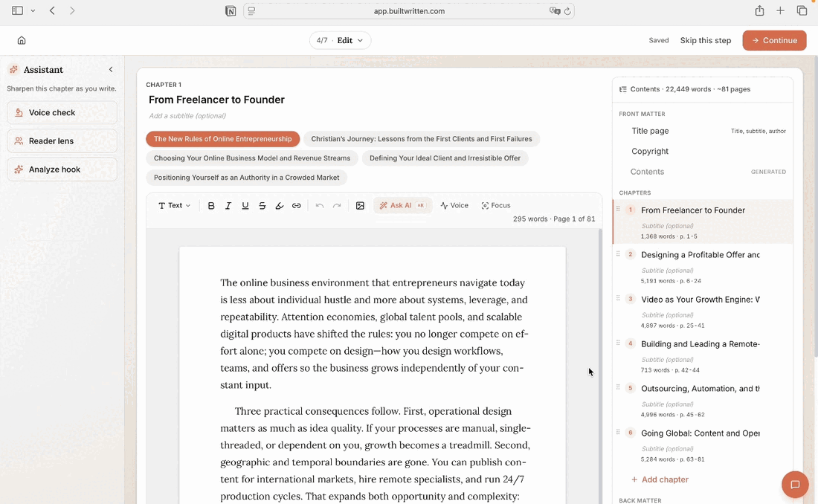Image resolution: width=818 pixels, height=504 pixels.
Task: Click the Assistant sparkle icon
Action: [x=14, y=69]
